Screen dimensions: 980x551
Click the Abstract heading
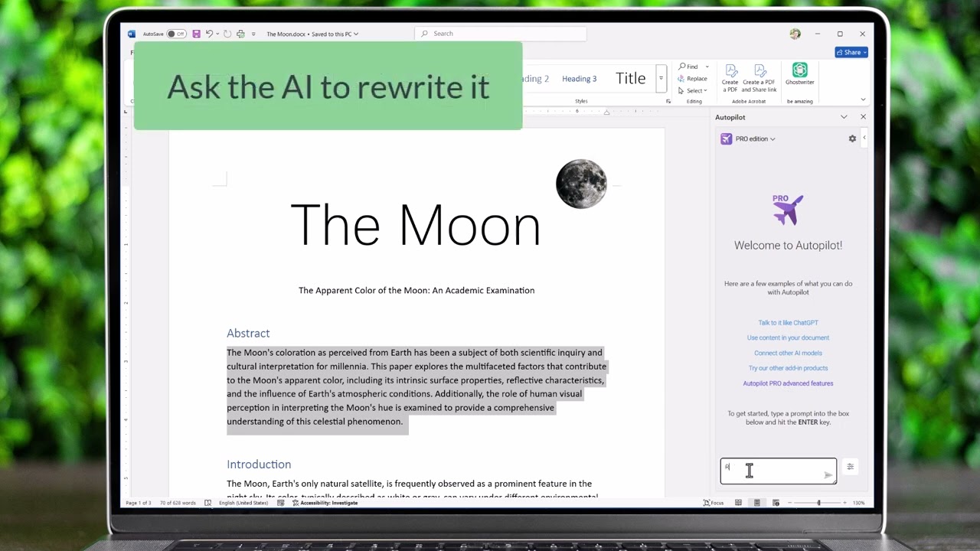click(x=248, y=333)
